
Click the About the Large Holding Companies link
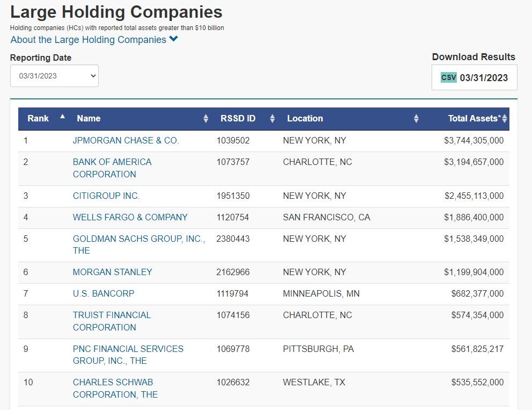[89, 40]
